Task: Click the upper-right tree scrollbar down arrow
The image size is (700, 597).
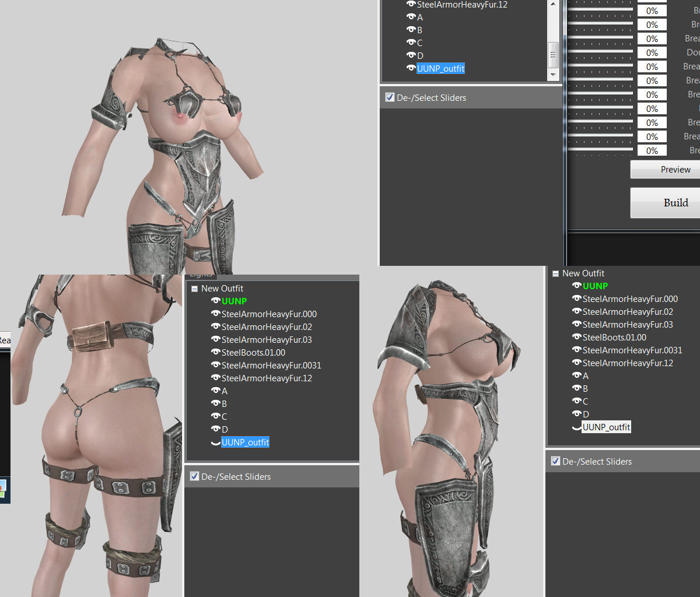Action: [554, 75]
